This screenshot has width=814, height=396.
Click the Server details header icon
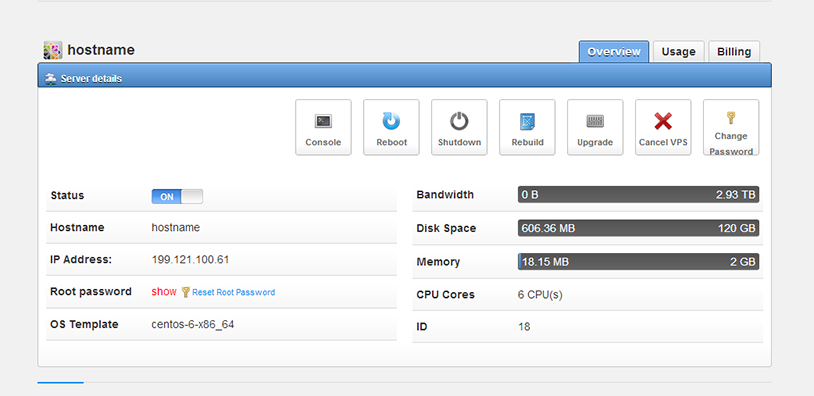(50, 79)
